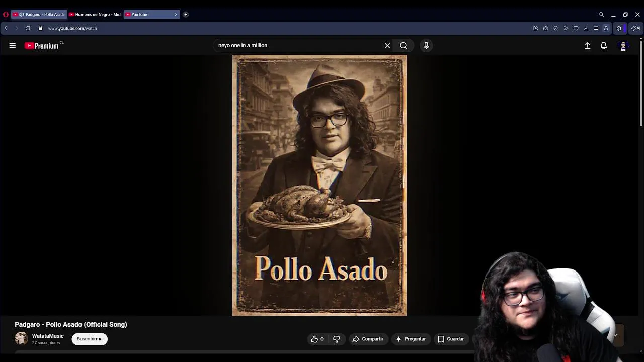Open the send/flow arrow icon
The height and width of the screenshot is (362, 644).
point(566,28)
